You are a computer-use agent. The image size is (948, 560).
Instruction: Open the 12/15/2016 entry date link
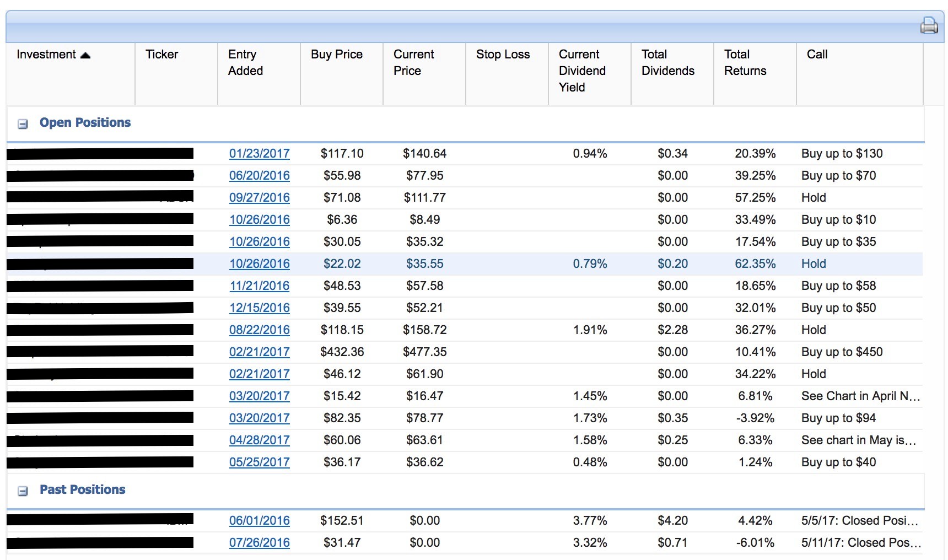pyautogui.click(x=260, y=308)
